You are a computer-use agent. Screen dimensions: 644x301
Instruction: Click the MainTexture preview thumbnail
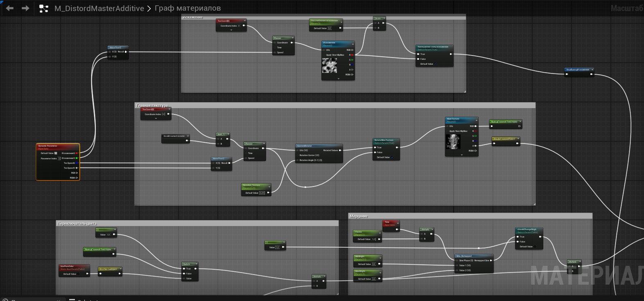pos(453,142)
